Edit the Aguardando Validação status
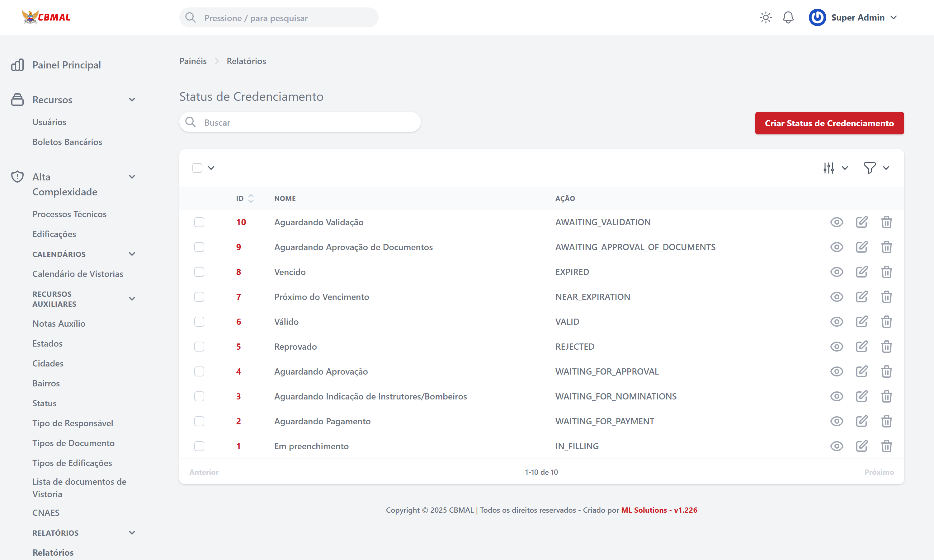 pyautogui.click(x=862, y=222)
